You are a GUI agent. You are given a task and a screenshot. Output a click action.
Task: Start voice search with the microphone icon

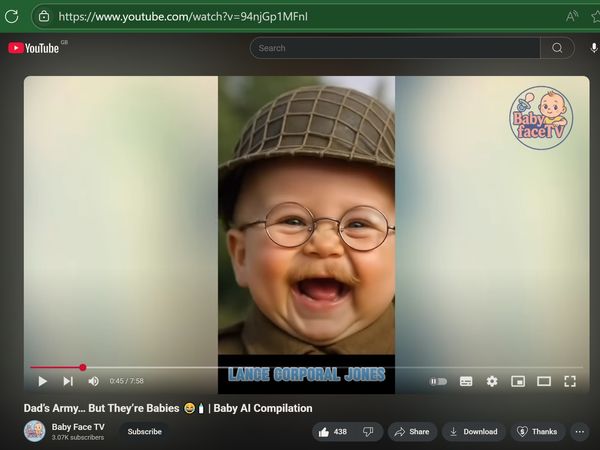click(x=593, y=48)
